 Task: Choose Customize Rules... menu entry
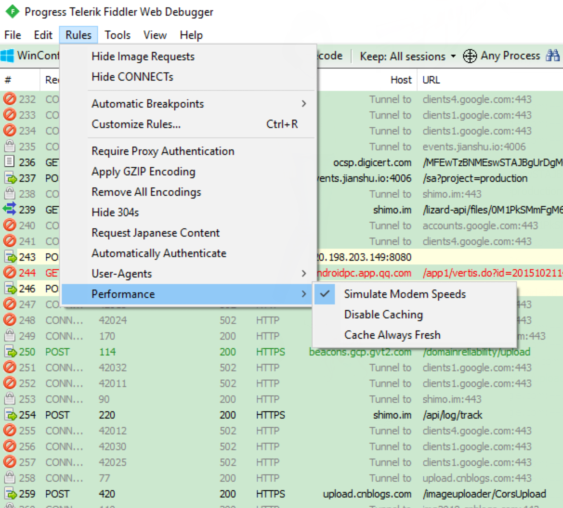click(187, 124)
